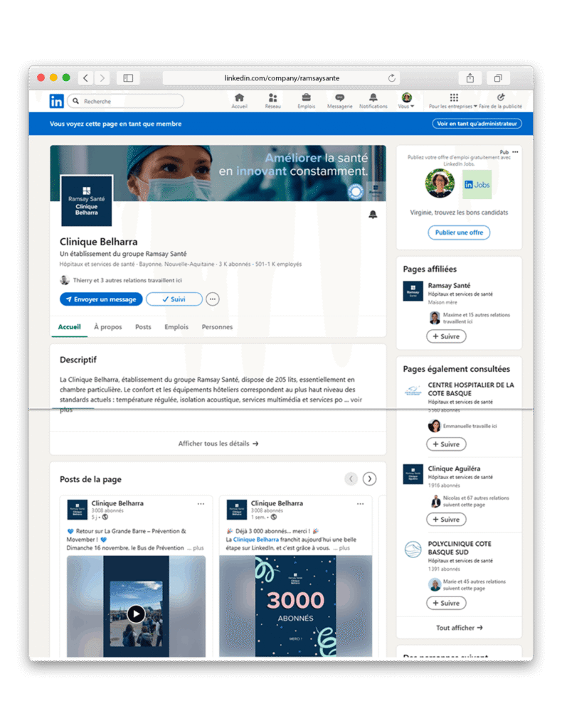Image resolution: width=562 pixels, height=728 pixels.
Task: Expand 3 000 abonnés post text with plus
Action: coord(344,548)
